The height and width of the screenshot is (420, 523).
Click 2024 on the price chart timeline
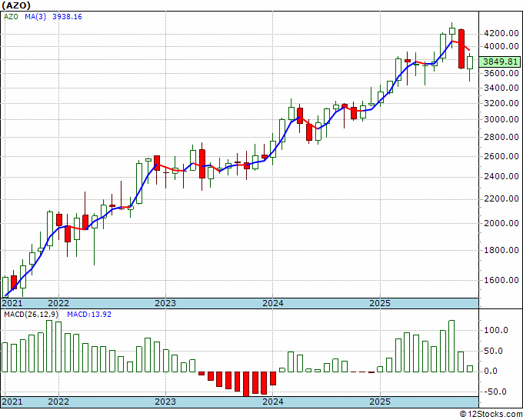(x=273, y=303)
